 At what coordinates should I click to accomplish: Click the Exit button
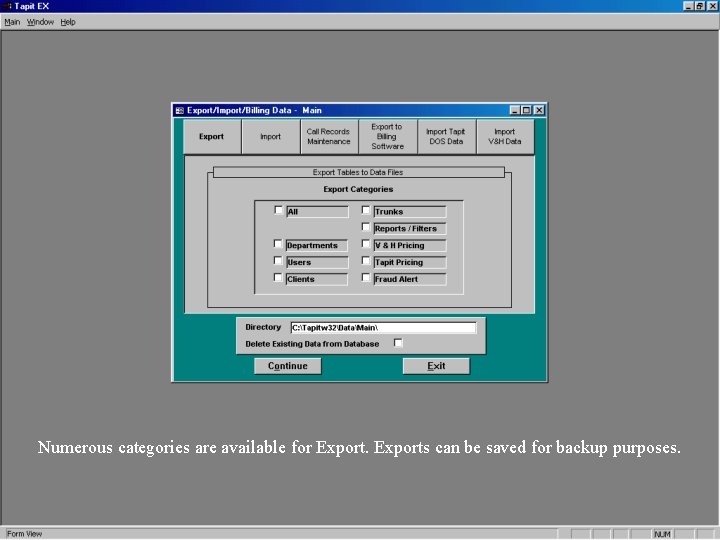coord(436,366)
